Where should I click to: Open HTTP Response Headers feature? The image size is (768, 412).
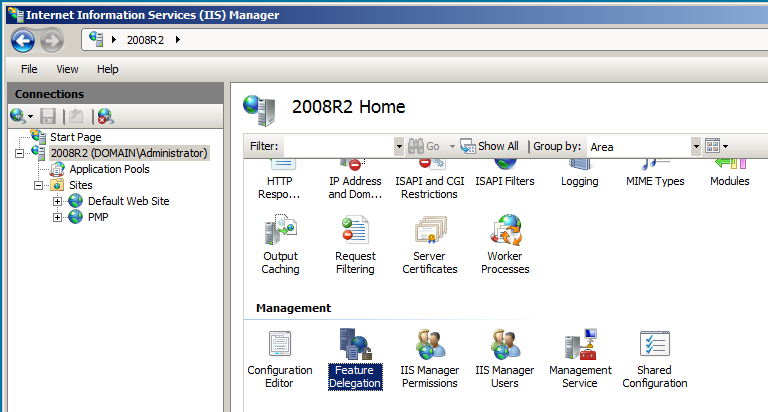[279, 180]
